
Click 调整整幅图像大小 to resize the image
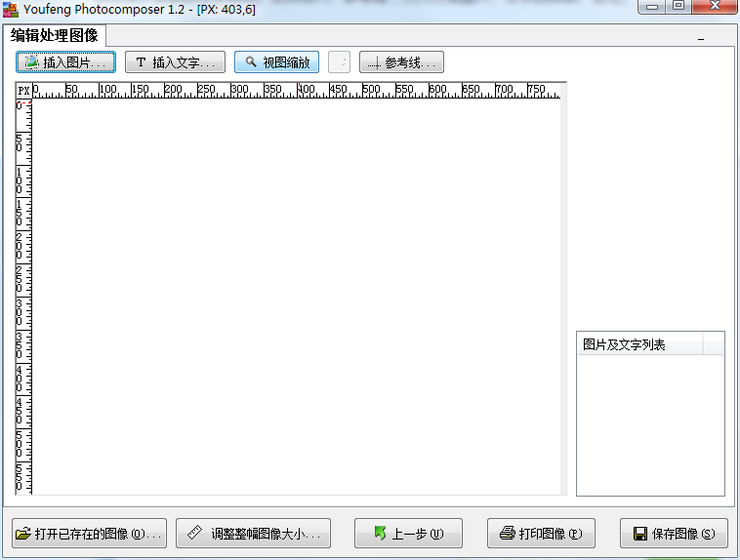pos(253,534)
